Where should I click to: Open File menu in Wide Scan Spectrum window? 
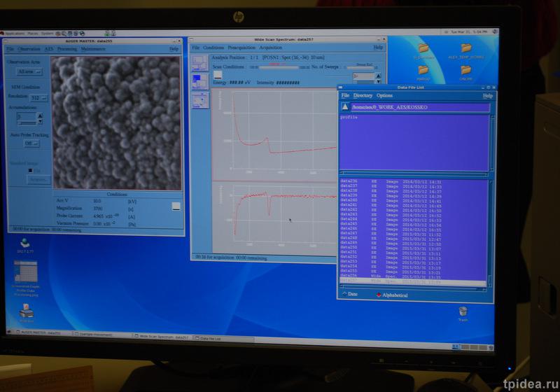coord(196,48)
